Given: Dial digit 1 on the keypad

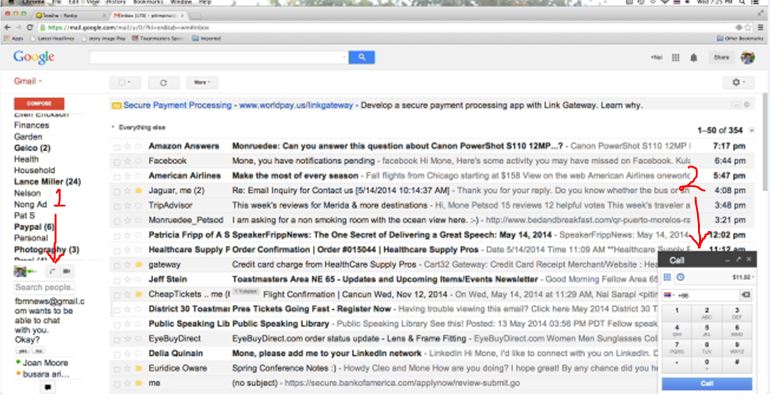Looking at the screenshot, I should pyautogui.click(x=676, y=313).
